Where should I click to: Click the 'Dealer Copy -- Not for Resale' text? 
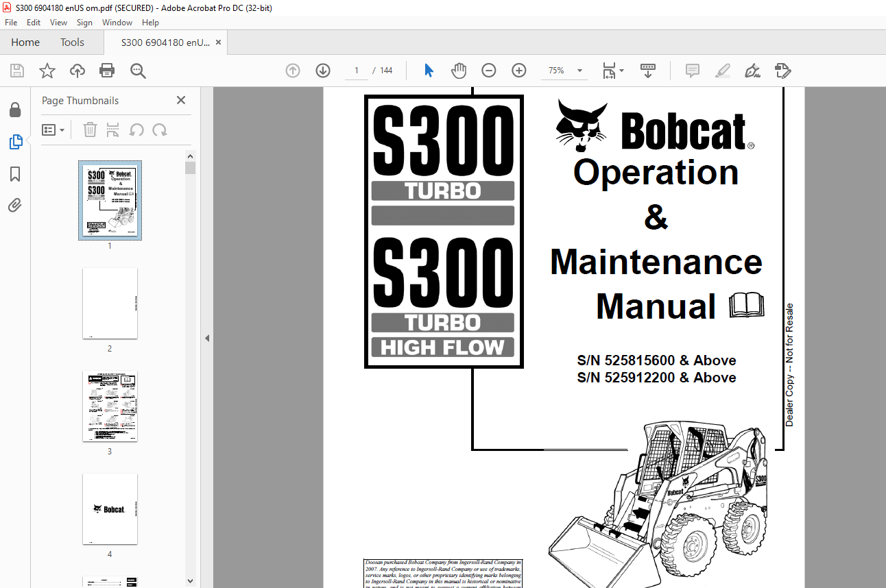pos(789,365)
